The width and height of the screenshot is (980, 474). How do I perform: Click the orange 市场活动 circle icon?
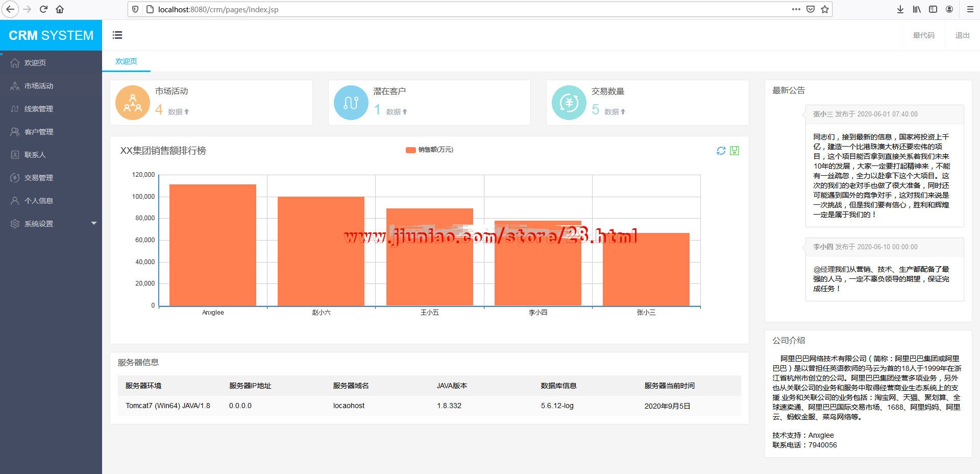(133, 103)
